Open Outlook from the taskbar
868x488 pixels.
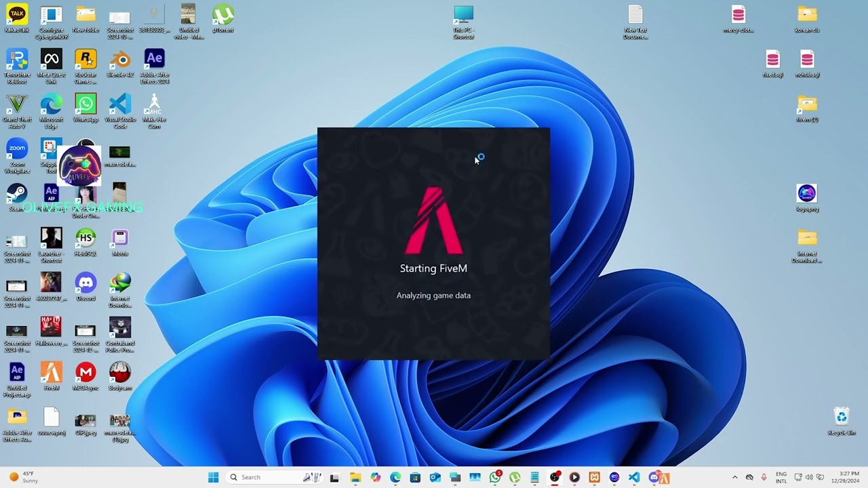point(435,477)
